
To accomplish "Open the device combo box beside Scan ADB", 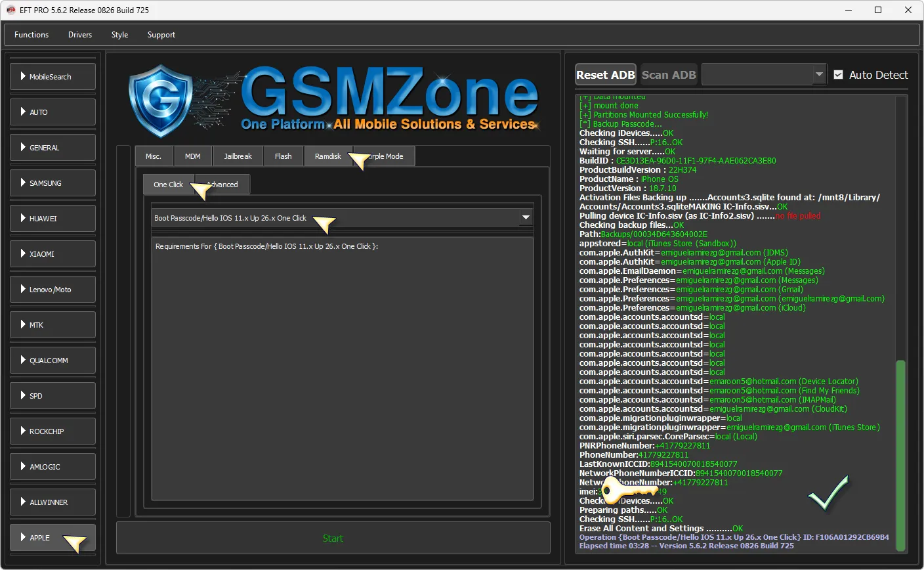I will coord(764,75).
